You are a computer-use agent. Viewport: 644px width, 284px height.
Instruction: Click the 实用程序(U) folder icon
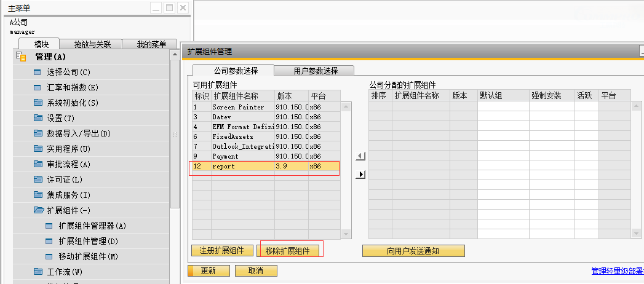pos(38,149)
